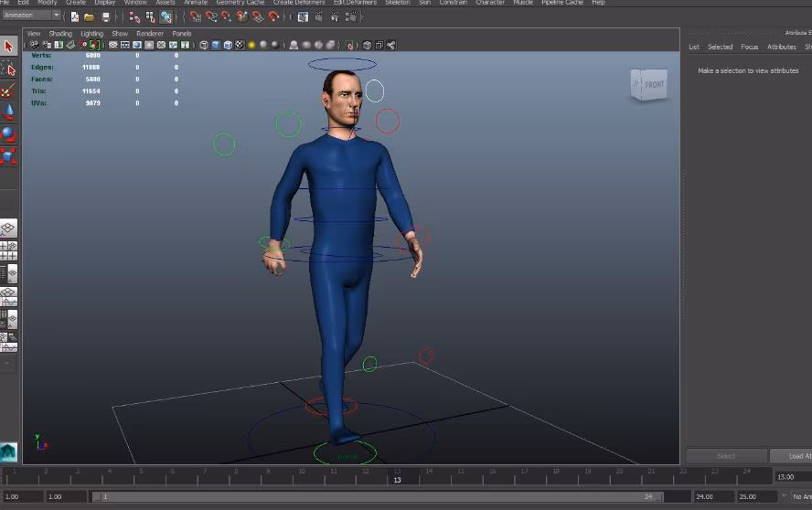Toggle X-ray display viewport icon
The width and height of the screenshot is (812, 510).
point(367,45)
